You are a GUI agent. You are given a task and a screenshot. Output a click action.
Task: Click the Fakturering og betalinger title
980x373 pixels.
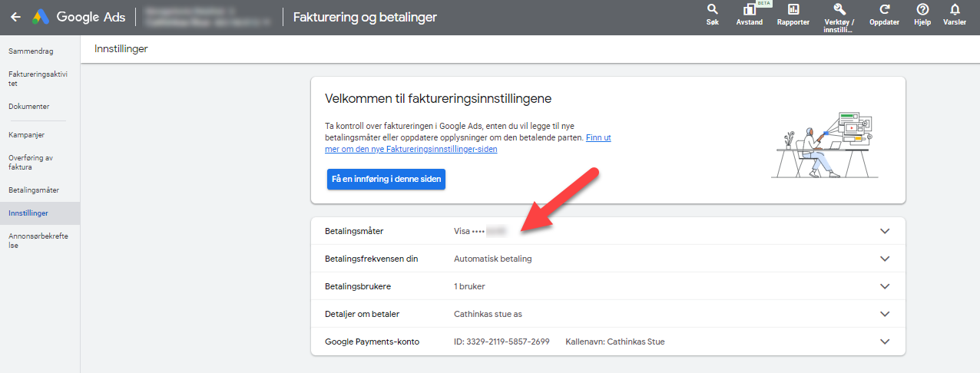tap(366, 16)
